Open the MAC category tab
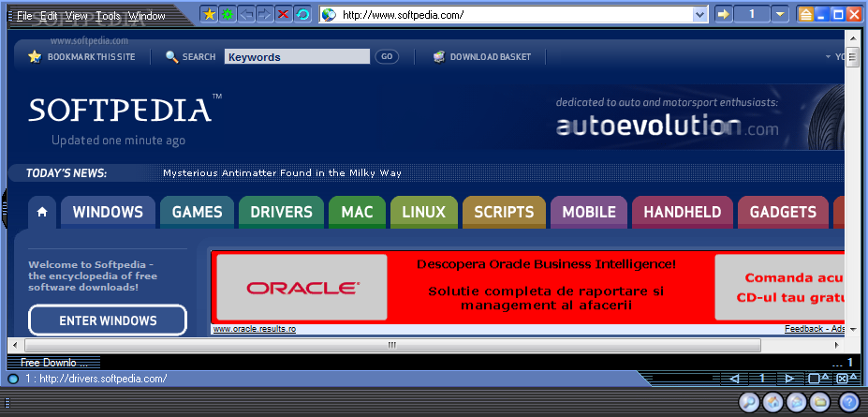The width and height of the screenshot is (868, 417). [x=357, y=212]
